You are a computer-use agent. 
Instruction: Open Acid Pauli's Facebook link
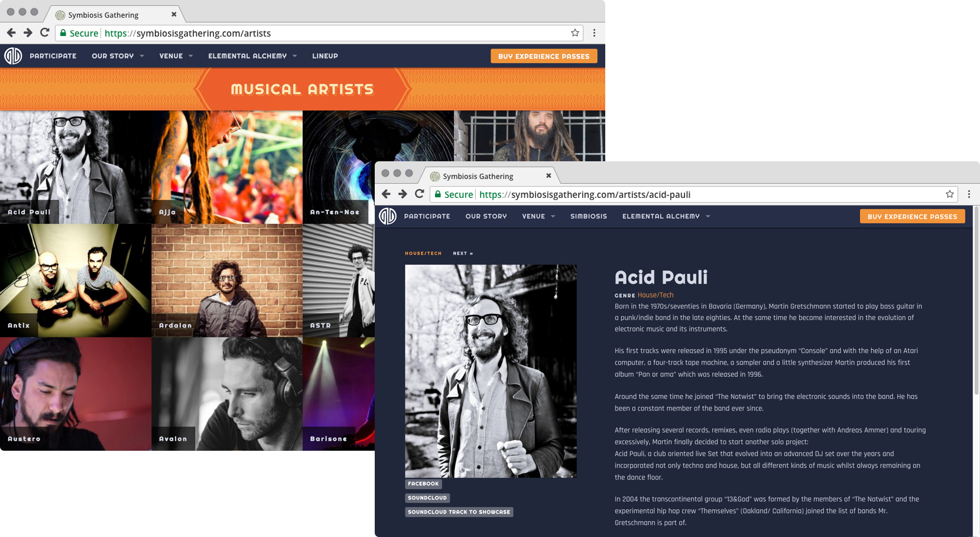coord(423,484)
